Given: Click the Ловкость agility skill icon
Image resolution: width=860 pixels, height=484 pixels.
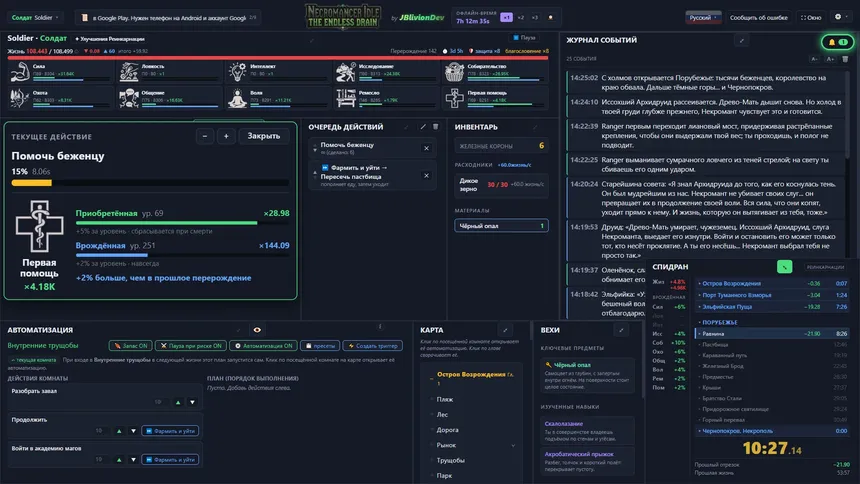Looking at the screenshot, I should [x=128, y=72].
